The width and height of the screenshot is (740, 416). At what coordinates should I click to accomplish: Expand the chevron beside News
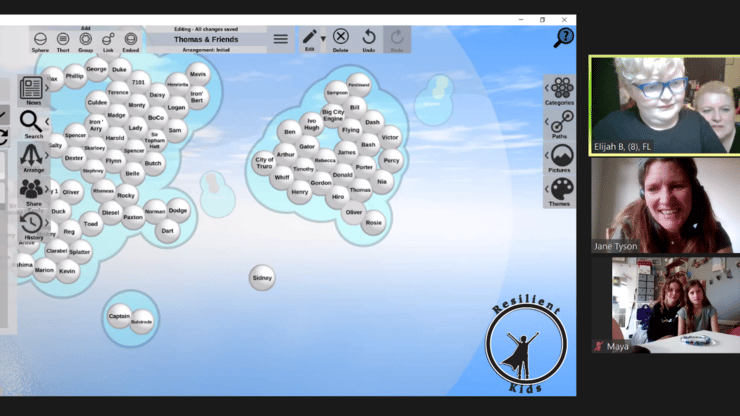(47, 88)
